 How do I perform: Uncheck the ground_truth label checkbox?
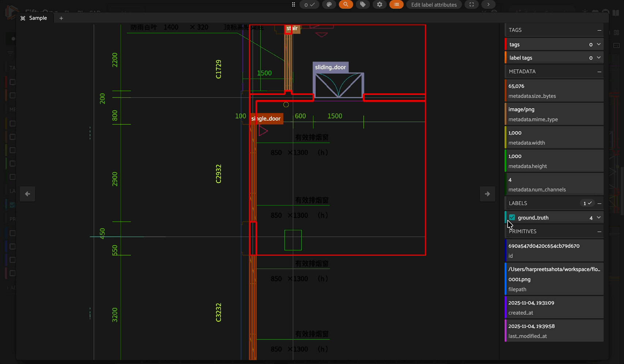512,217
